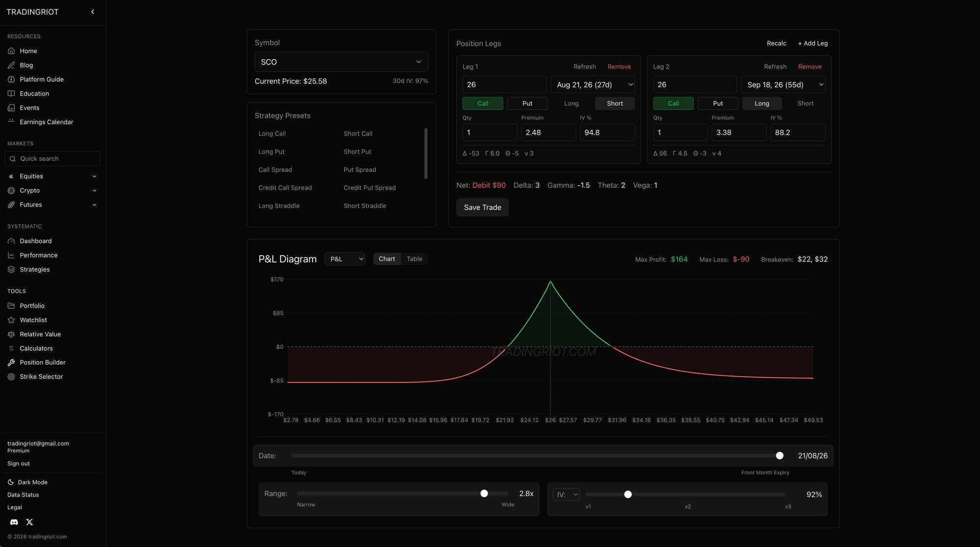The image size is (980, 547).
Task: Select the Long Straddle preset
Action: tap(279, 206)
